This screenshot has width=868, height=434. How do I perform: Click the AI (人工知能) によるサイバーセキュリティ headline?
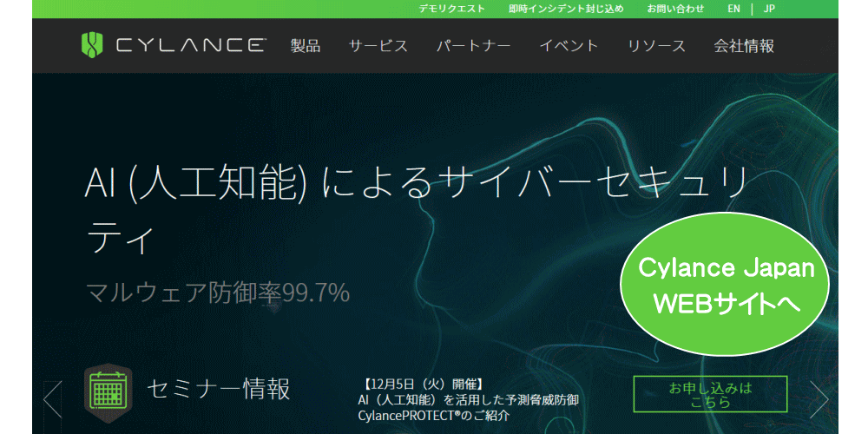pyautogui.click(x=417, y=212)
